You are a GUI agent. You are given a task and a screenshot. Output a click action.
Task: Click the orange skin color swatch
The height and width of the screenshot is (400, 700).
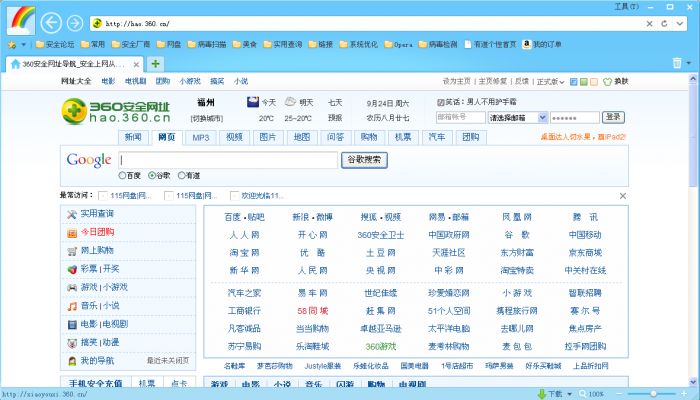pos(594,82)
